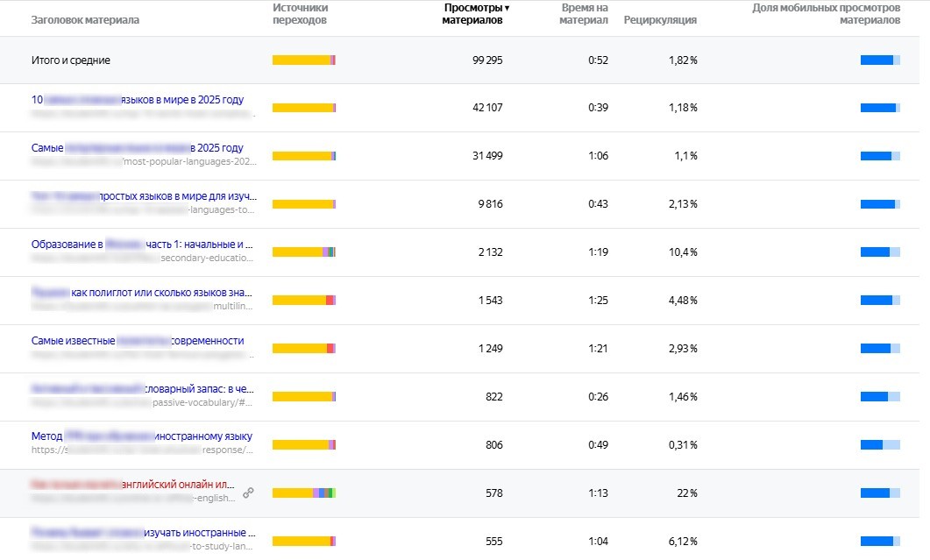Click the sources bar for the 2 132-views row
The width and height of the screenshot is (930, 560).
[304, 252]
